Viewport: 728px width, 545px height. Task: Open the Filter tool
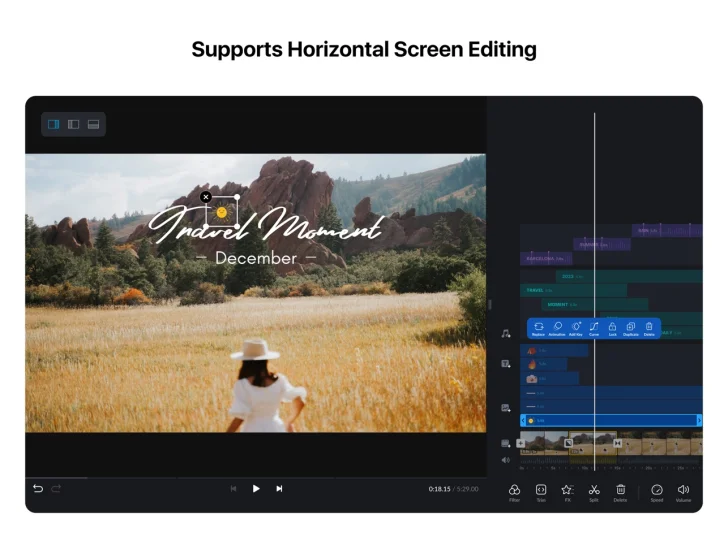(514, 490)
